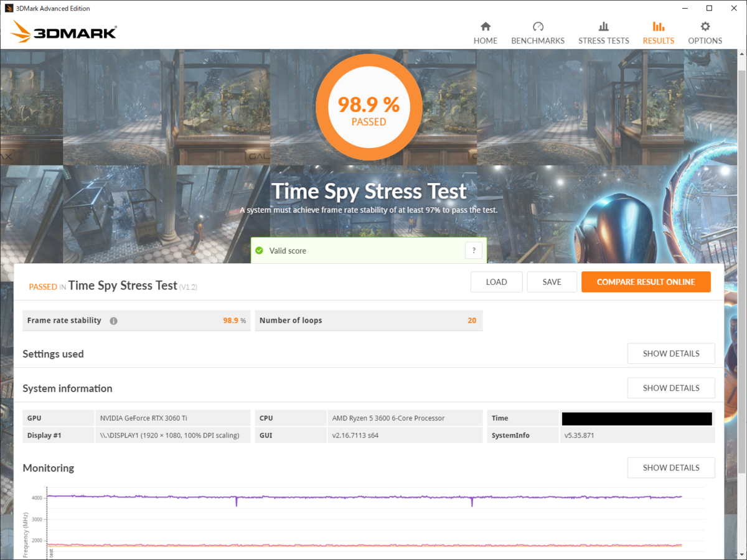Click the green valid score checkmark icon

(260, 251)
